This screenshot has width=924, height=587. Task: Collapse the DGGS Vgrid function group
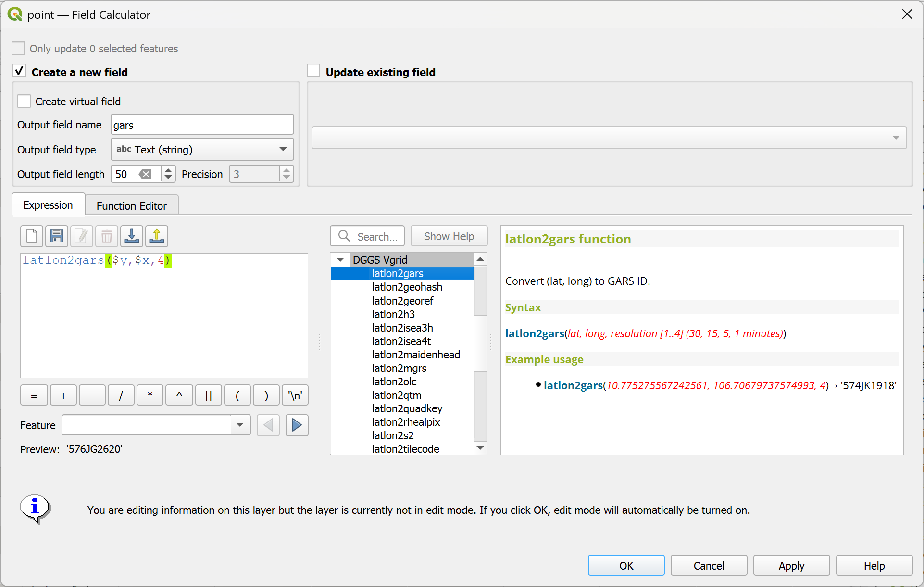(340, 260)
